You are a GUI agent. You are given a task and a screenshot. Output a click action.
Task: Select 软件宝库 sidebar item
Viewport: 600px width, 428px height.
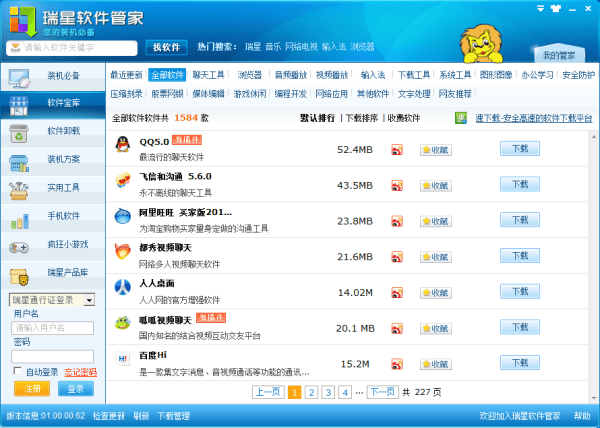pyautogui.click(x=53, y=104)
